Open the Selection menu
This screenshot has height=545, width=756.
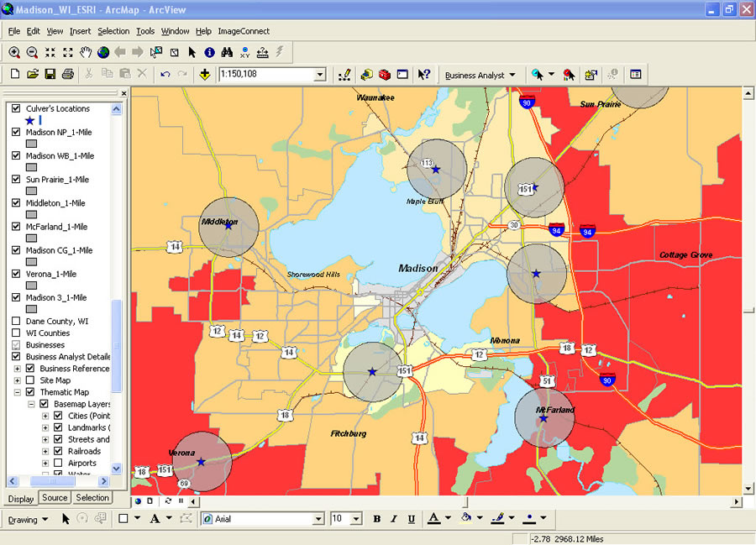point(113,31)
